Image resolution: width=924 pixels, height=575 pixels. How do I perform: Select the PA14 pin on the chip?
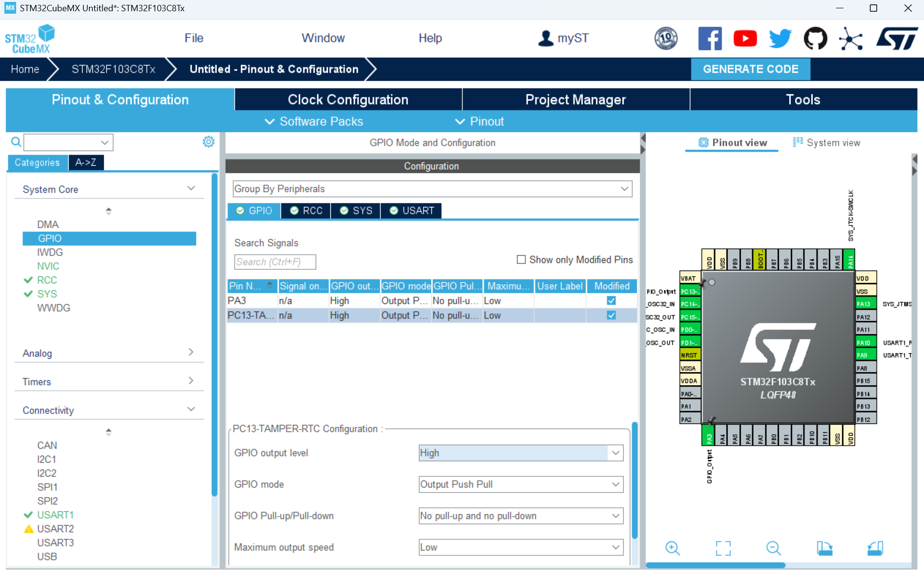tap(849, 259)
